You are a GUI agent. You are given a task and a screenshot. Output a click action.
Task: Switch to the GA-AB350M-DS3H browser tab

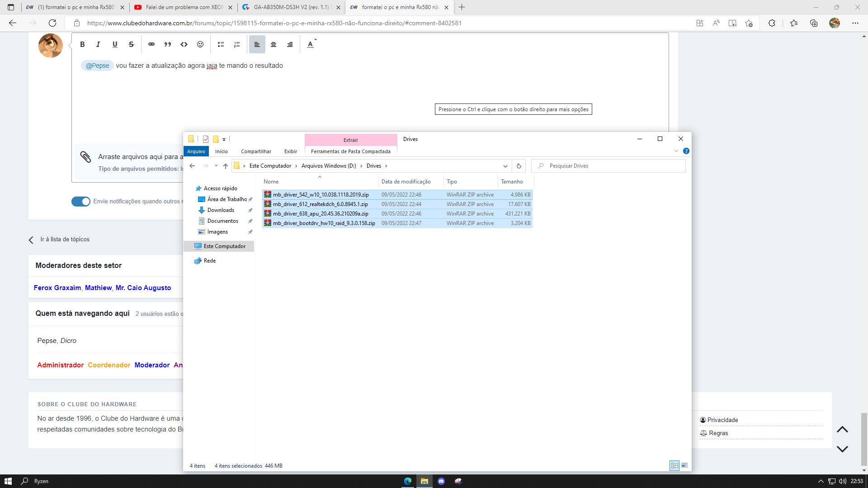point(292,7)
